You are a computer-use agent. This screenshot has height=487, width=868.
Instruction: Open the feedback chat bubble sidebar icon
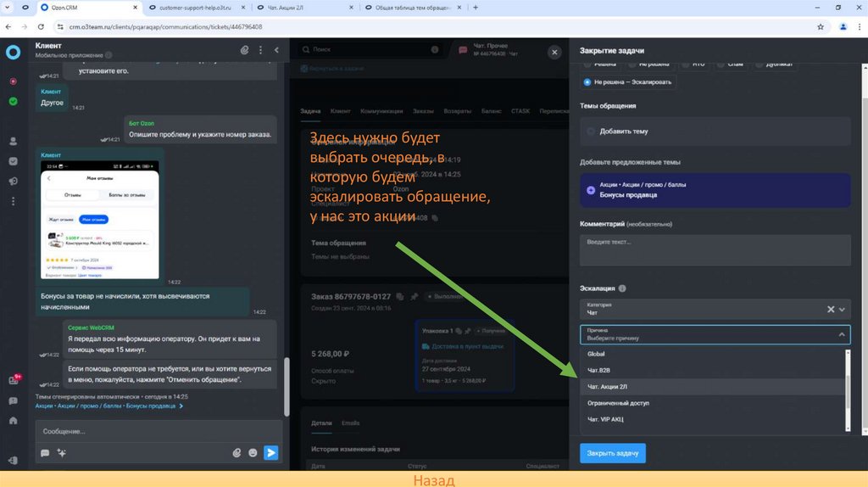[x=14, y=400]
